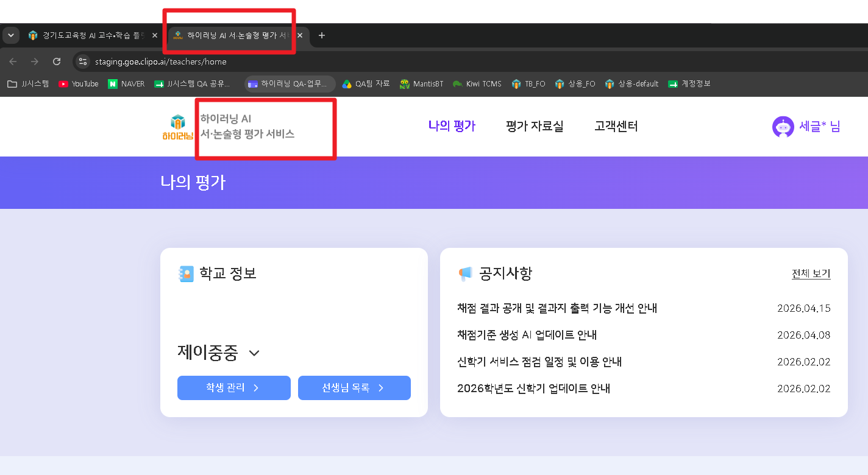
Task: Select 나의 평가 menu
Action: click(452, 126)
